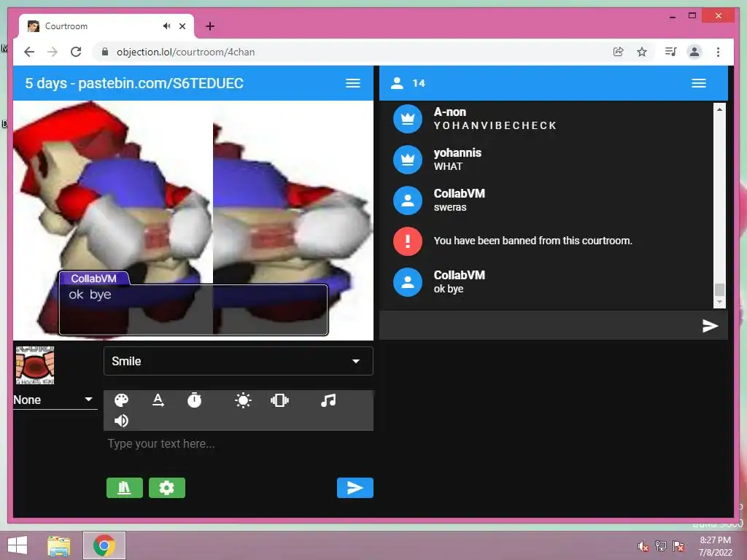Mute the Courtroom tab audio
The image size is (747, 560).
click(166, 26)
